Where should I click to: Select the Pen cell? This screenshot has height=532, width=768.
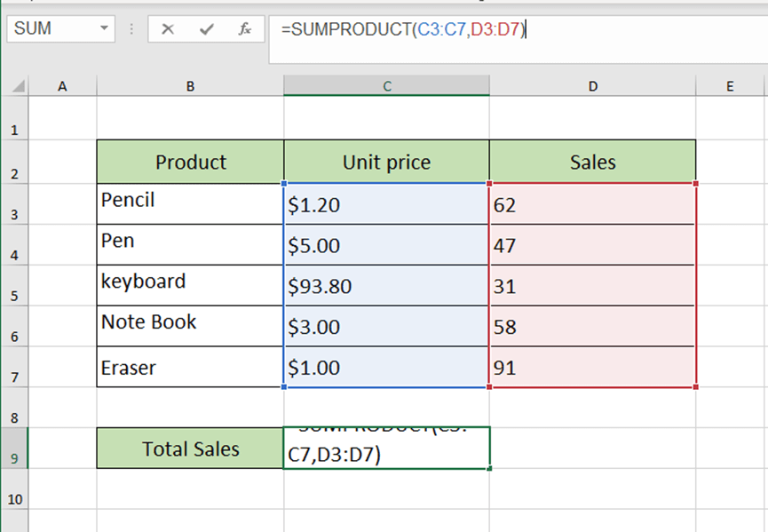click(x=190, y=245)
